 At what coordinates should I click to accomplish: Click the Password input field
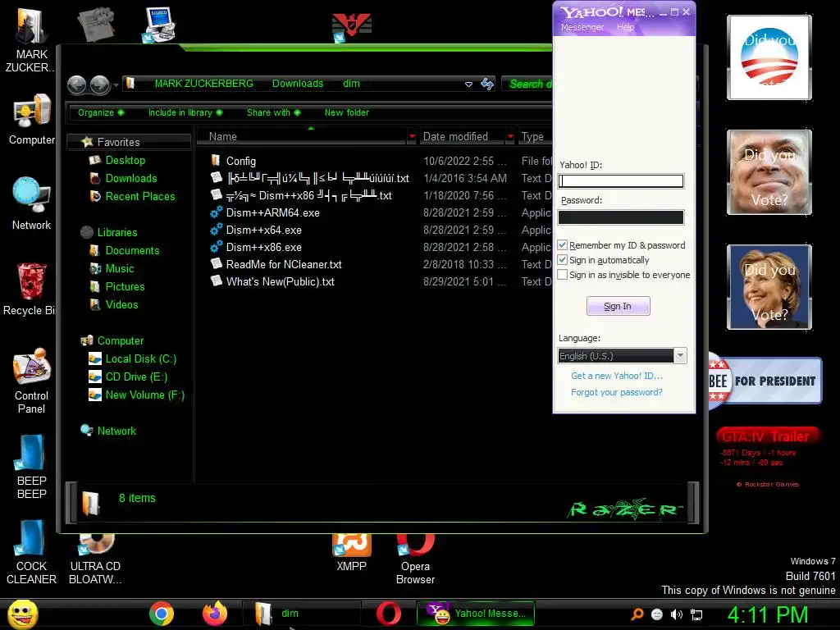tap(621, 217)
